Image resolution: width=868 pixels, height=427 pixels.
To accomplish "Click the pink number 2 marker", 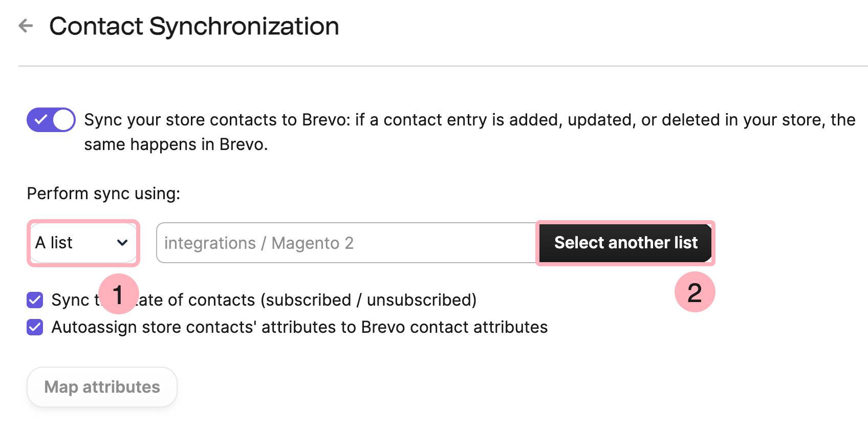I will (x=695, y=292).
